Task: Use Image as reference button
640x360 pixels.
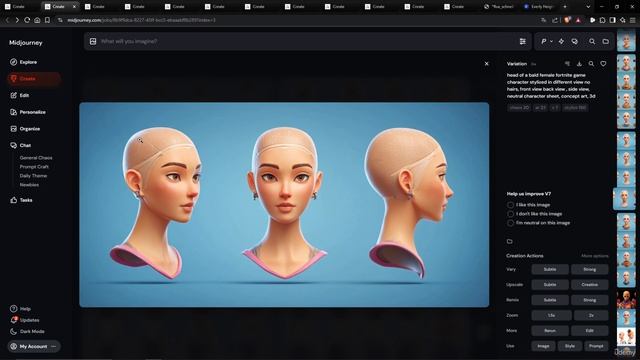Action: pyautogui.click(x=543, y=346)
